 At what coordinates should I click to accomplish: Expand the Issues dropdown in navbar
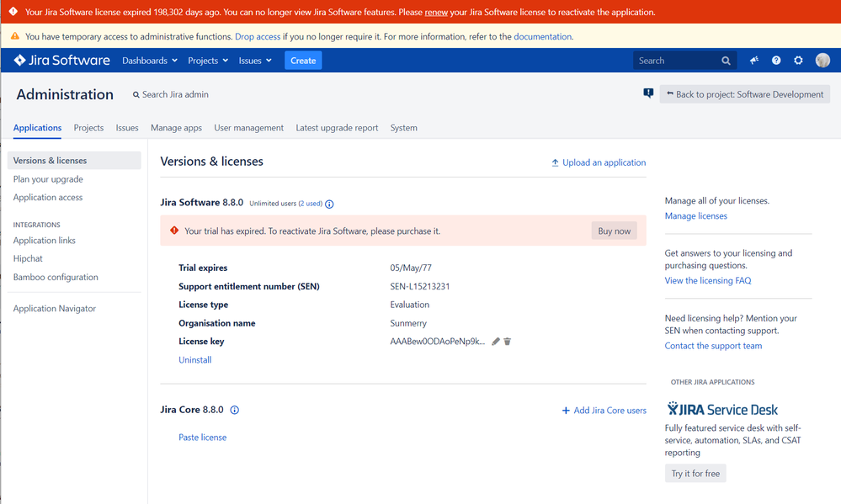(255, 61)
